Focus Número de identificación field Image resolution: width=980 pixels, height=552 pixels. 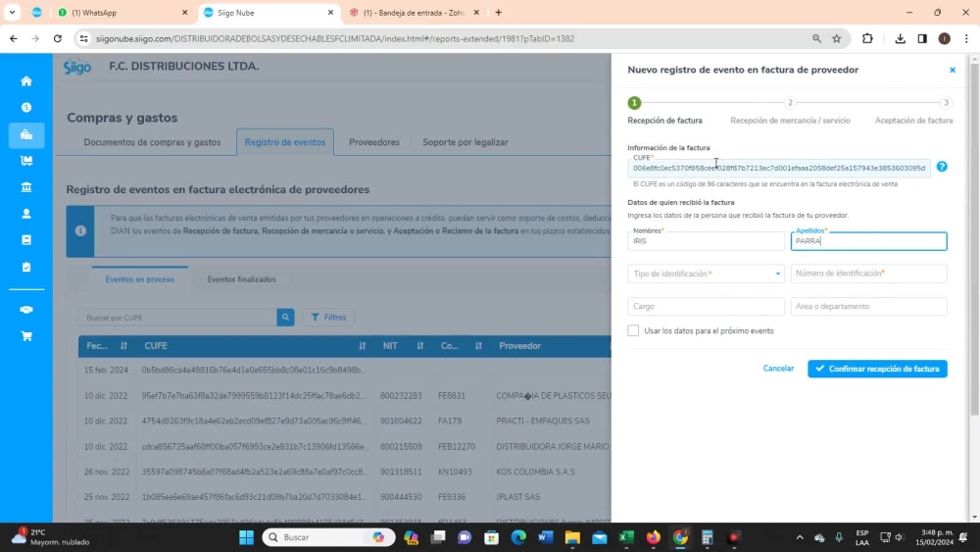pyautogui.click(x=868, y=274)
